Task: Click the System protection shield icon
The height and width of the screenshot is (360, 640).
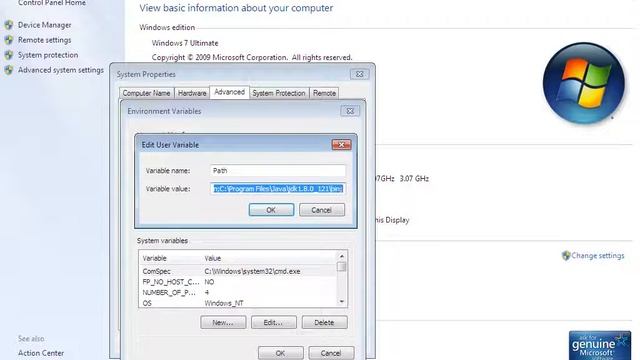Action: point(9,55)
